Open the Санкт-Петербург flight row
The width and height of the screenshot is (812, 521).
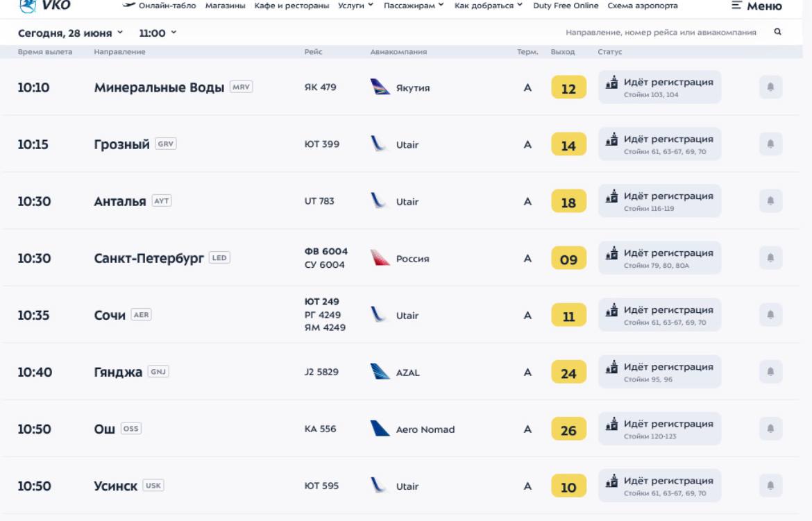coord(149,258)
